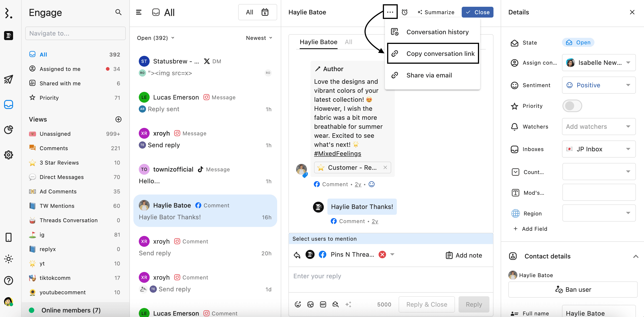Open the Newest sort order dropdown
644x317 pixels.
[259, 38]
